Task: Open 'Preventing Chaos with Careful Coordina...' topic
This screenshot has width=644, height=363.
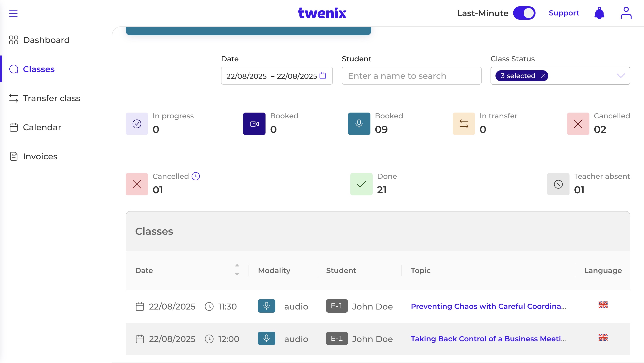Action: [x=488, y=306]
